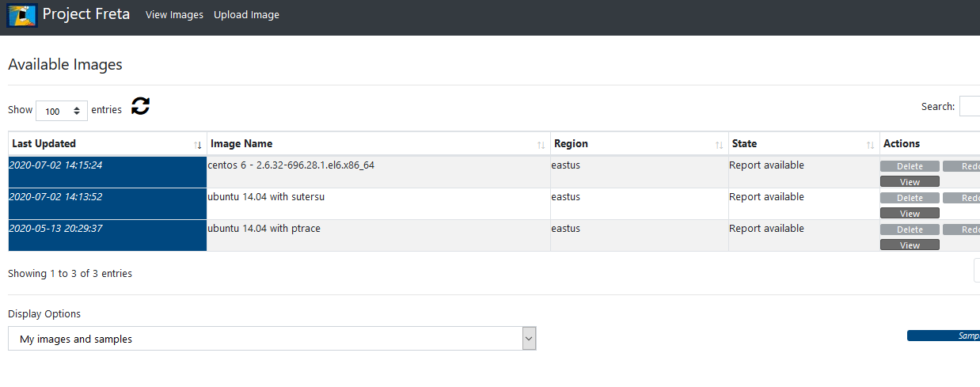The image size is (980, 387).
Task: Sort by Image Name column arrows
Action: (541, 145)
